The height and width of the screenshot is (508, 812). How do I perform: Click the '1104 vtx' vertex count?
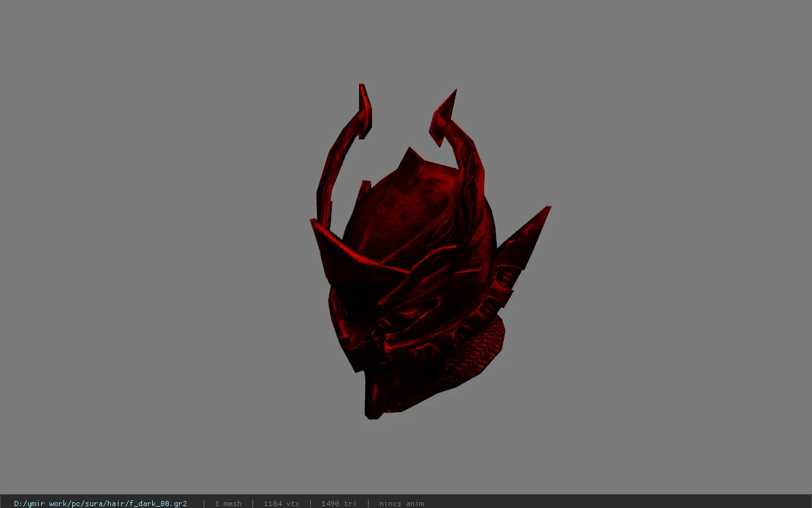[281, 504]
